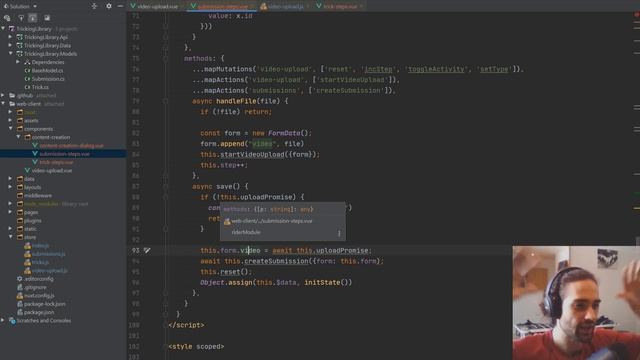
Task: Click 'startVideoUpload' call on line 84
Action: tap(252, 154)
